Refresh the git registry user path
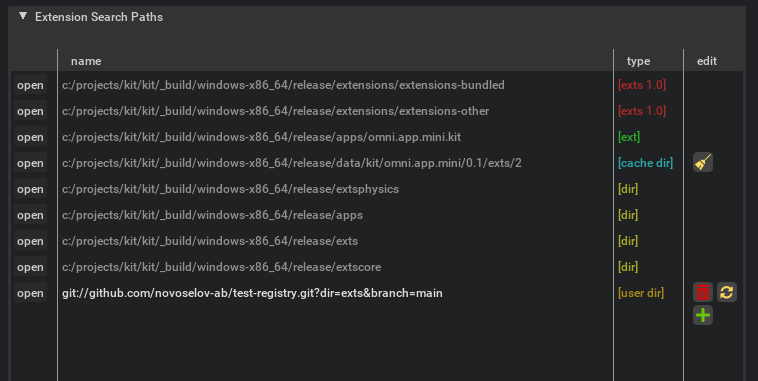 [727, 292]
